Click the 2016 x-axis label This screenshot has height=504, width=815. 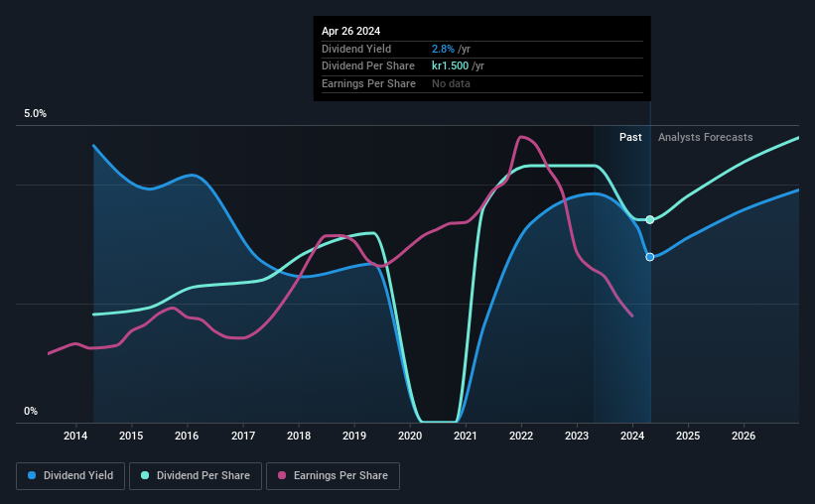(187, 436)
